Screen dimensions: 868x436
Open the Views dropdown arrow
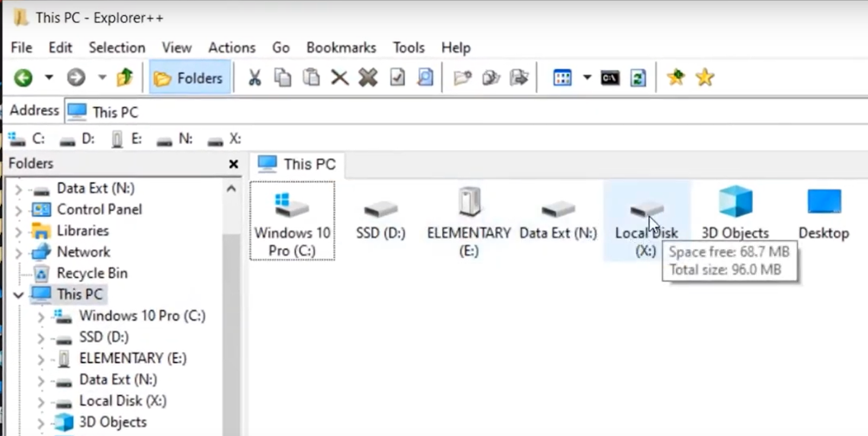click(x=587, y=77)
